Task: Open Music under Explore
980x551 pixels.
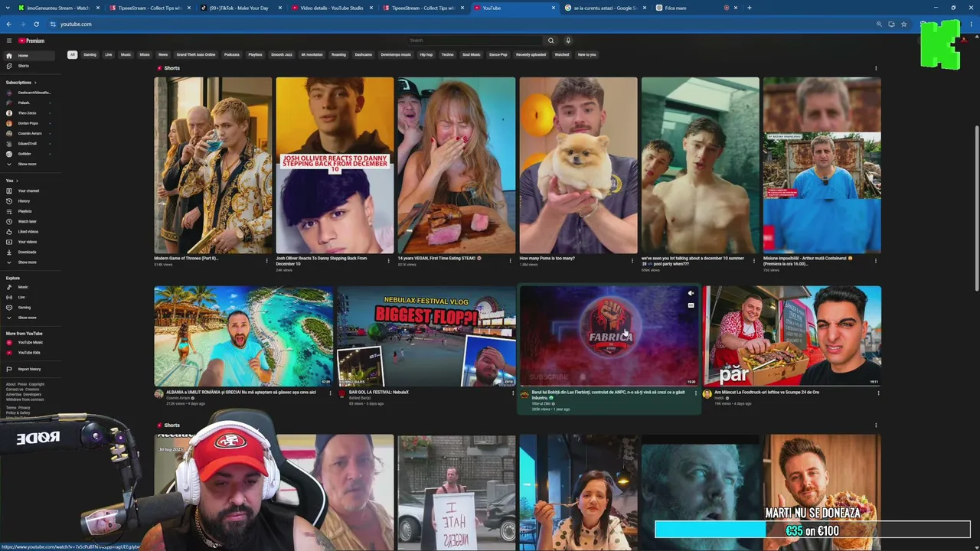Action: (28, 287)
